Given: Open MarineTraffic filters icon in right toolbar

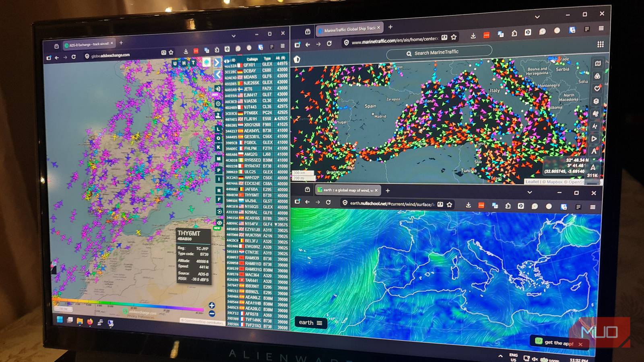Looking at the screenshot, I should coord(597,76).
